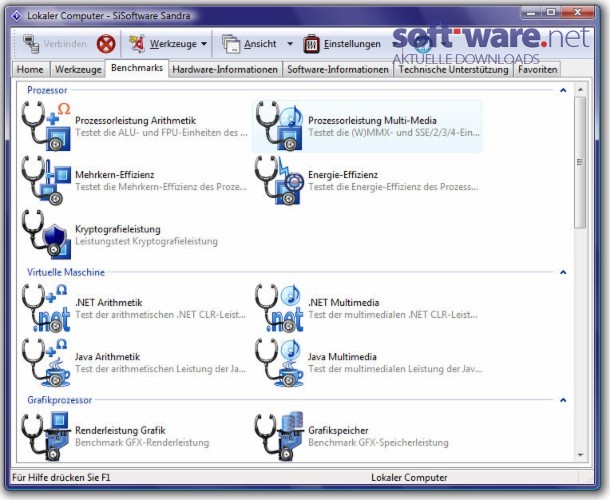Open Prozessorleistung Multi-Media benchmark icon
Viewport: 610px width, 500px height.
pyautogui.click(x=279, y=126)
